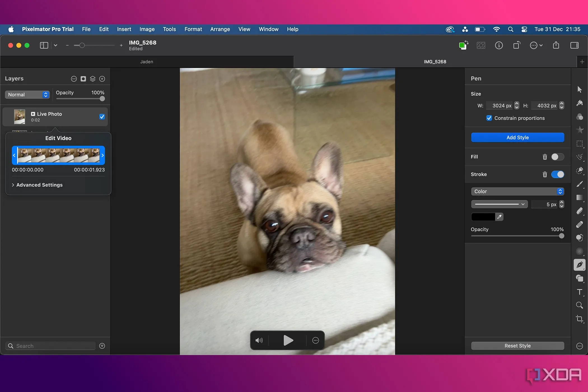This screenshot has height=392, width=588.
Task: Click the add mask icon in the Layers header
Action: (x=83, y=79)
